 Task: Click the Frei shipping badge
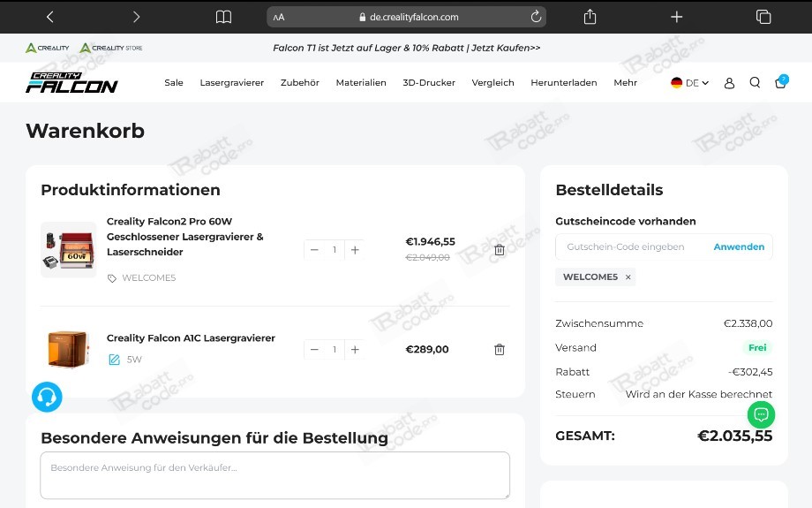click(x=757, y=348)
